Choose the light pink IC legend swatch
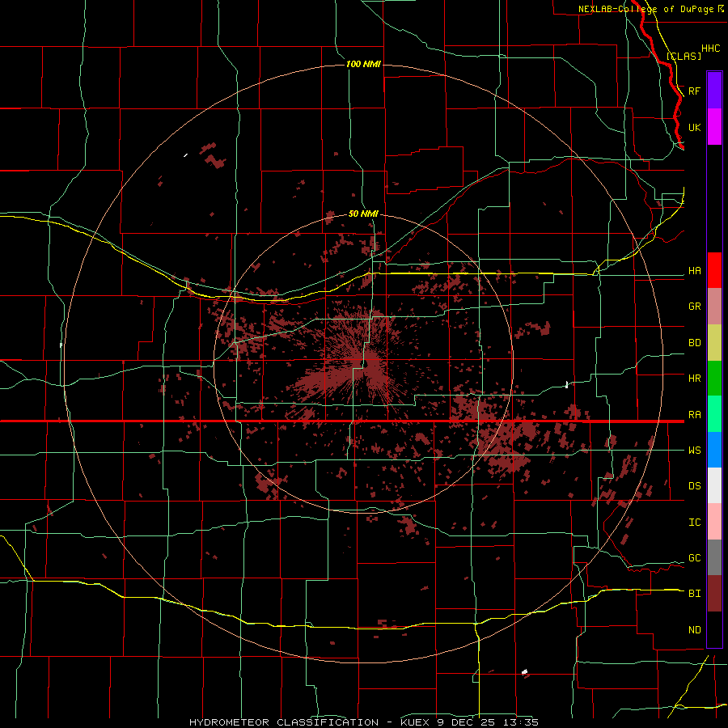This screenshot has height=728, width=728. (714, 522)
